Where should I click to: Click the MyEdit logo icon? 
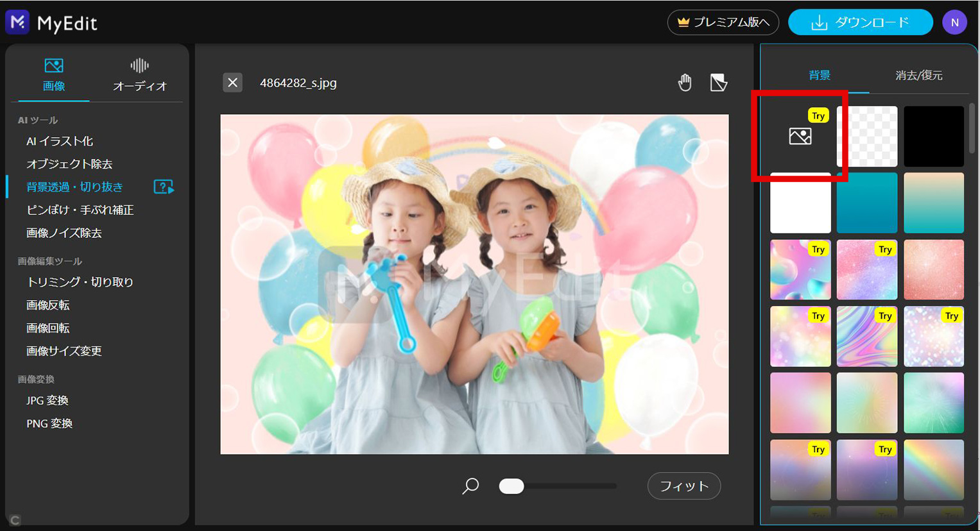pyautogui.click(x=18, y=22)
